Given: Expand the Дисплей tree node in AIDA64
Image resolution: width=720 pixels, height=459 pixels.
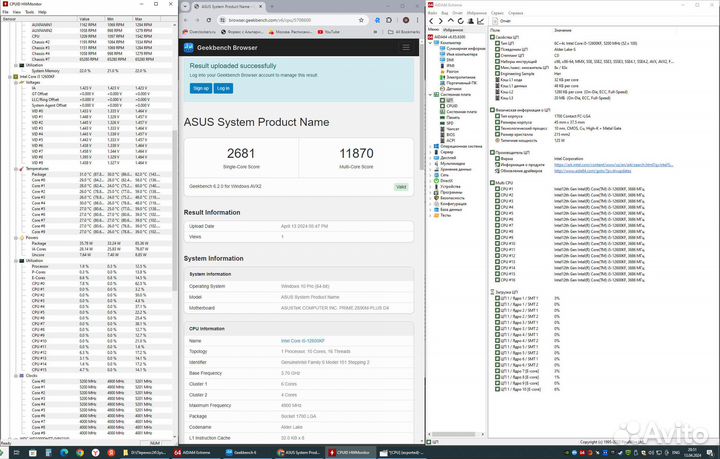Looking at the screenshot, I should pyautogui.click(x=430, y=158).
